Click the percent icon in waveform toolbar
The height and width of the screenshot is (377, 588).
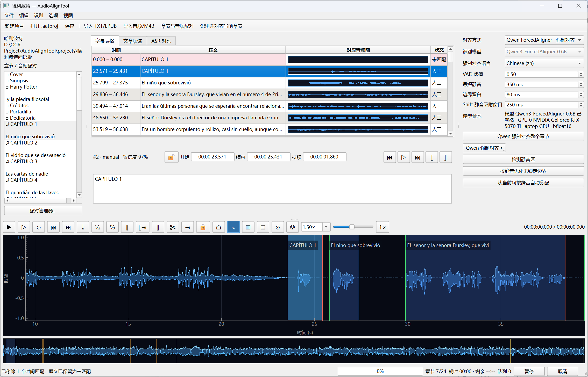click(112, 227)
